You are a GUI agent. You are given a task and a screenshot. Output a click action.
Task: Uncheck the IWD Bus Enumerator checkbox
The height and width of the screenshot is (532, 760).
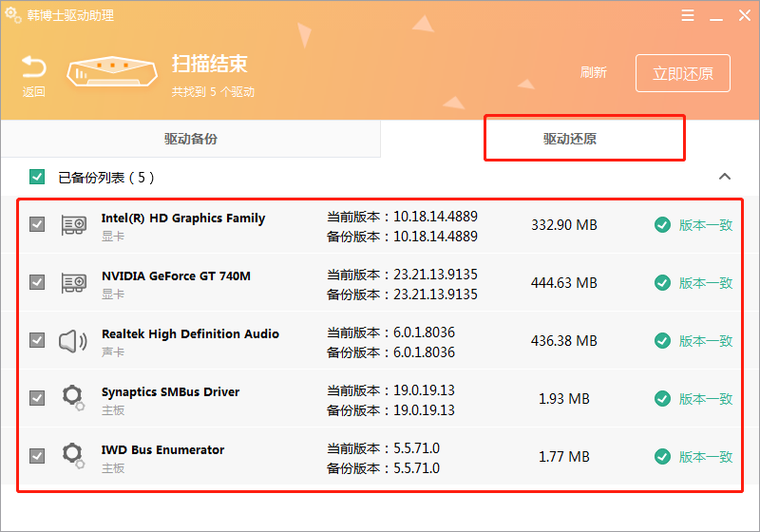37,456
